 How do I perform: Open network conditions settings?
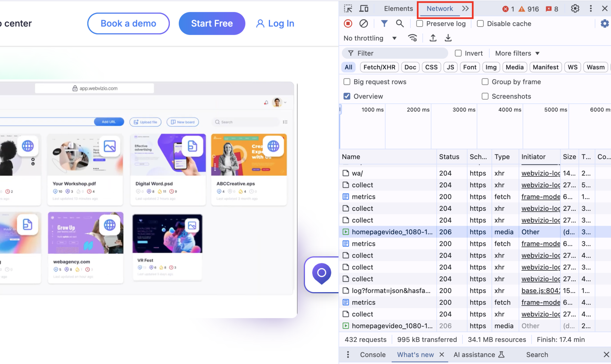413,38
